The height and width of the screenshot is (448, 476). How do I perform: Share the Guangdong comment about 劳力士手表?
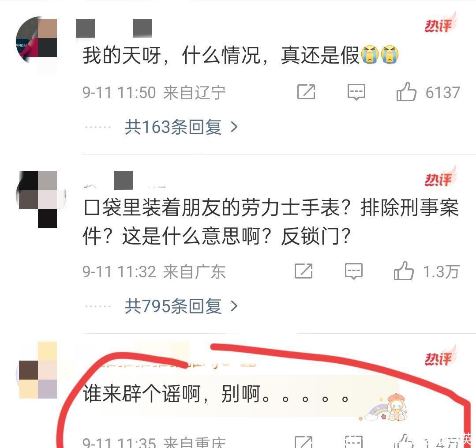[x=304, y=271]
